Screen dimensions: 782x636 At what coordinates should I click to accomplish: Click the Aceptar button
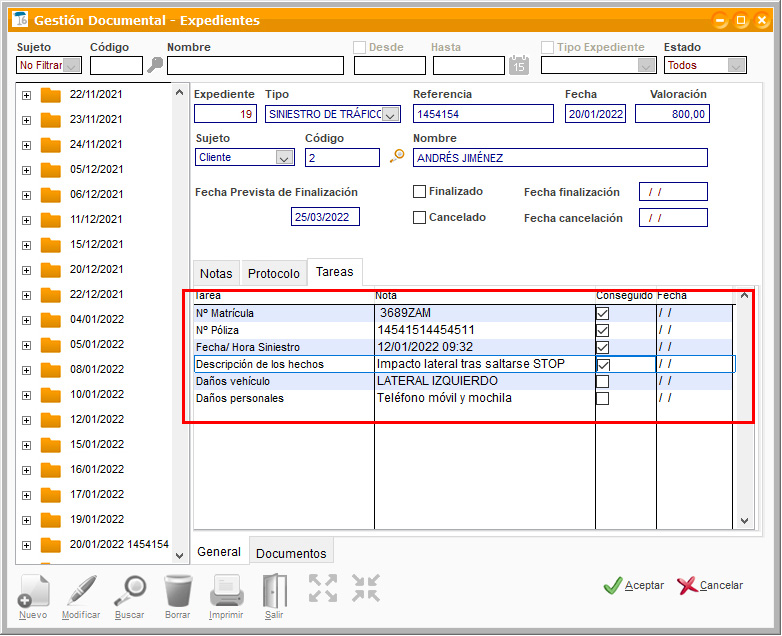[634, 586]
